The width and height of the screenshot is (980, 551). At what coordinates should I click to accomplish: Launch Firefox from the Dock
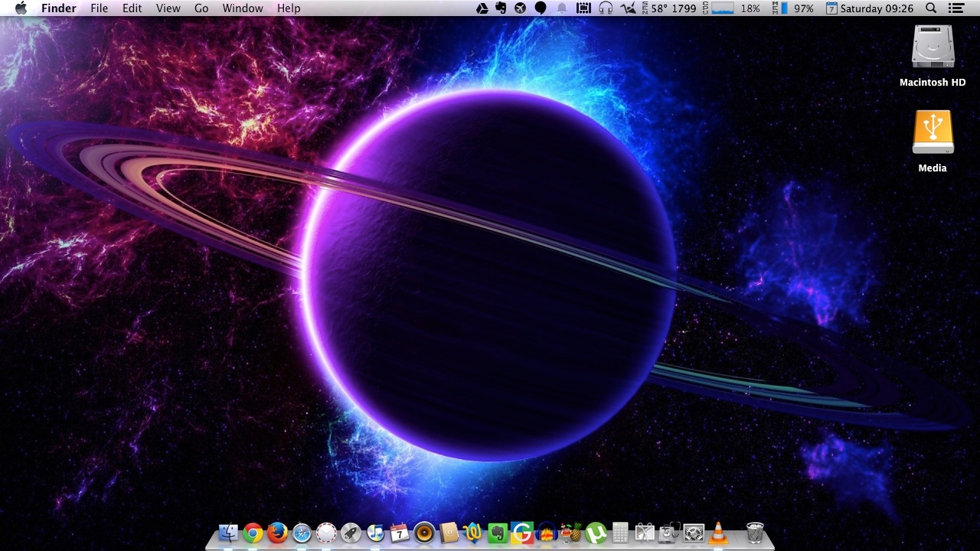277,533
